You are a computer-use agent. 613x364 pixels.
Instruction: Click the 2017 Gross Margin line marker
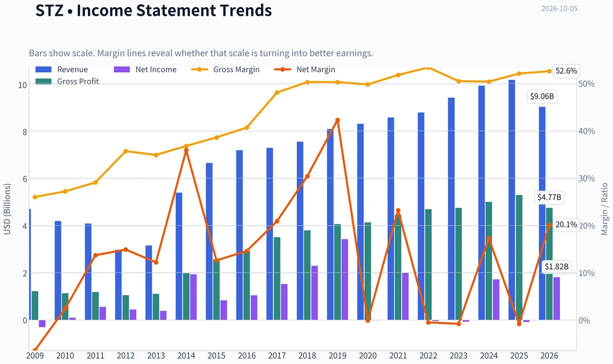pos(277,93)
